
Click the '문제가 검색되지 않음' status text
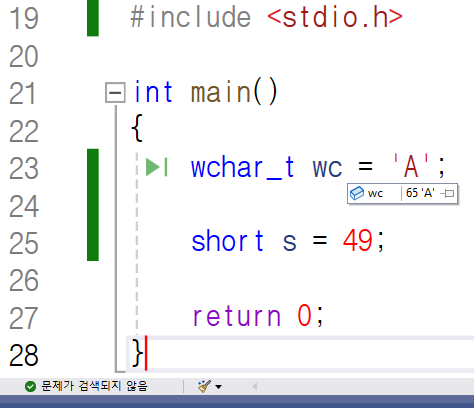point(94,386)
